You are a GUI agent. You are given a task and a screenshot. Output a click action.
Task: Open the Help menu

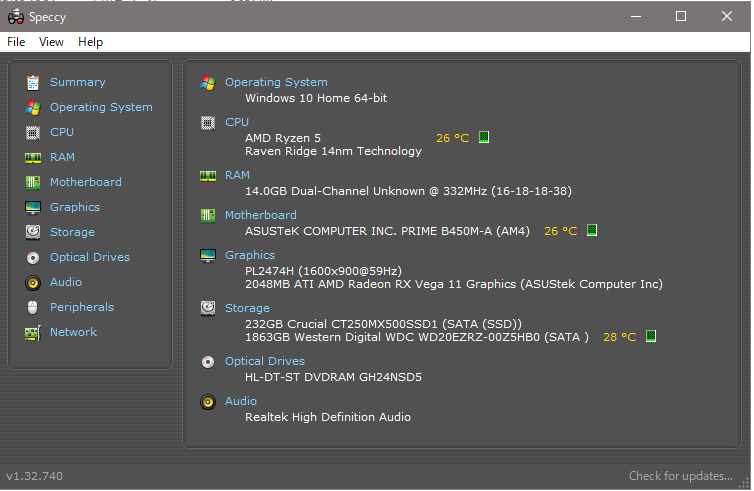click(x=90, y=42)
